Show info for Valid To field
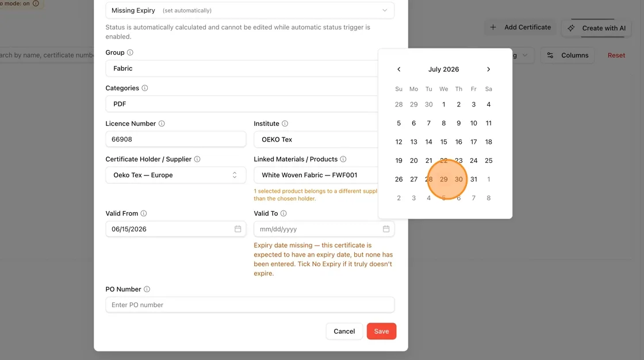 click(283, 213)
